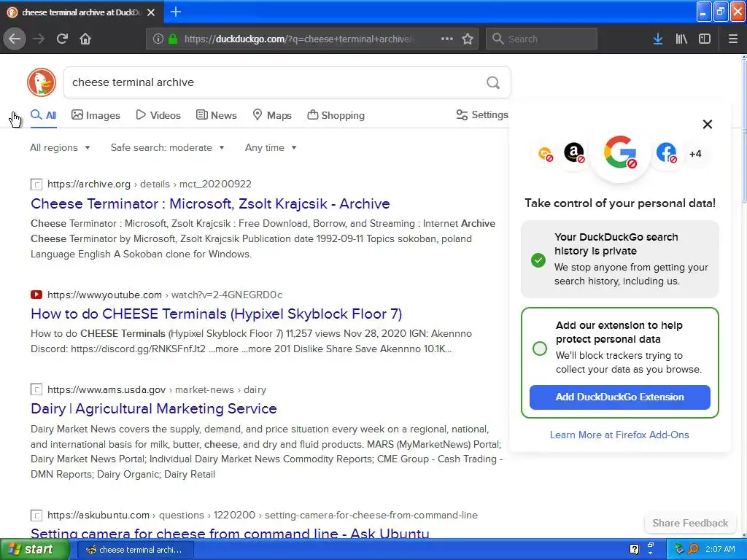
Task: Click the archive.org result favicon
Action: (x=36, y=184)
